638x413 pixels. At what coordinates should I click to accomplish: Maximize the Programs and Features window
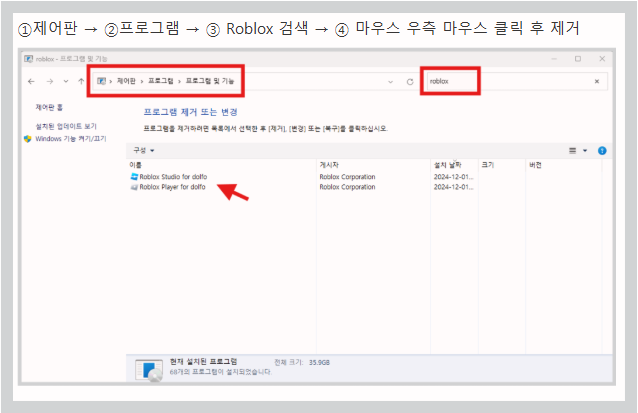click(578, 59)
